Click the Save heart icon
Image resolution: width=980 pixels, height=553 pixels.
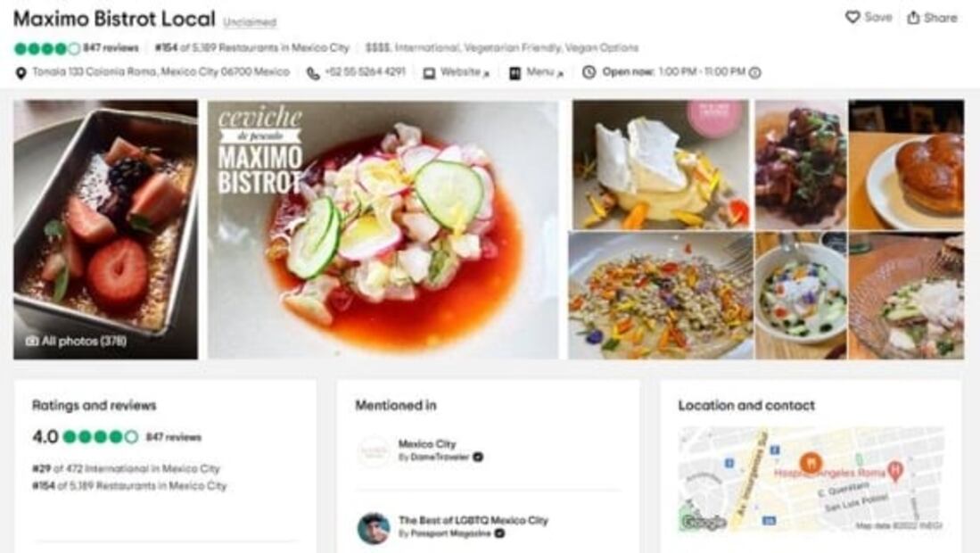coord(852,18)
